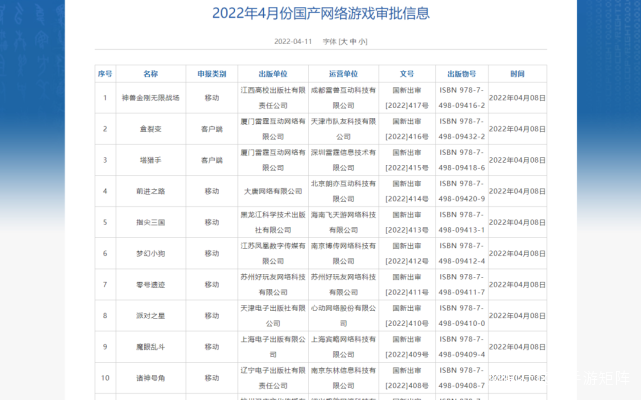Viewport: 641px width, 400px height.
Task: Click the publish date 2022-04-11
Action: (x=293, y=42)
